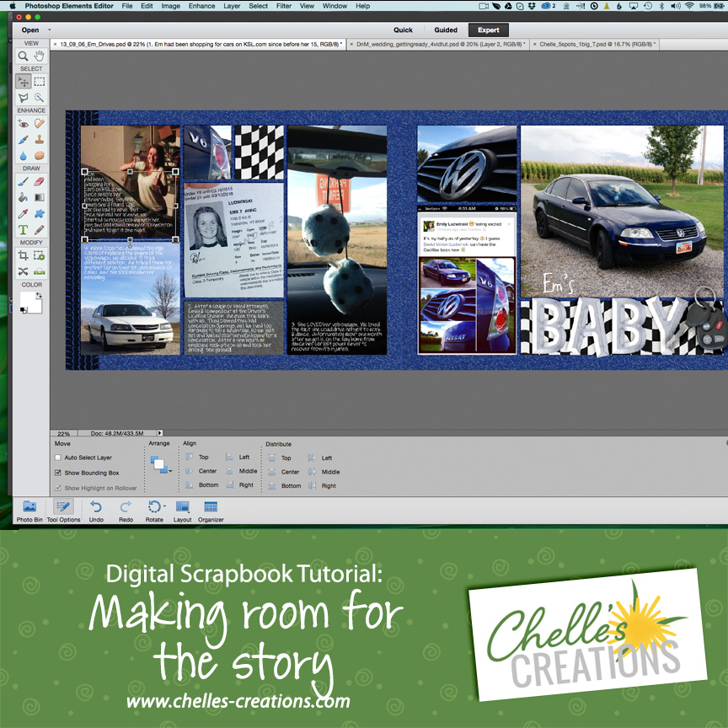Select the Gradient tool
Viewport: 728px width, 728px height.
pyautogui.click(x=40, y=198)
